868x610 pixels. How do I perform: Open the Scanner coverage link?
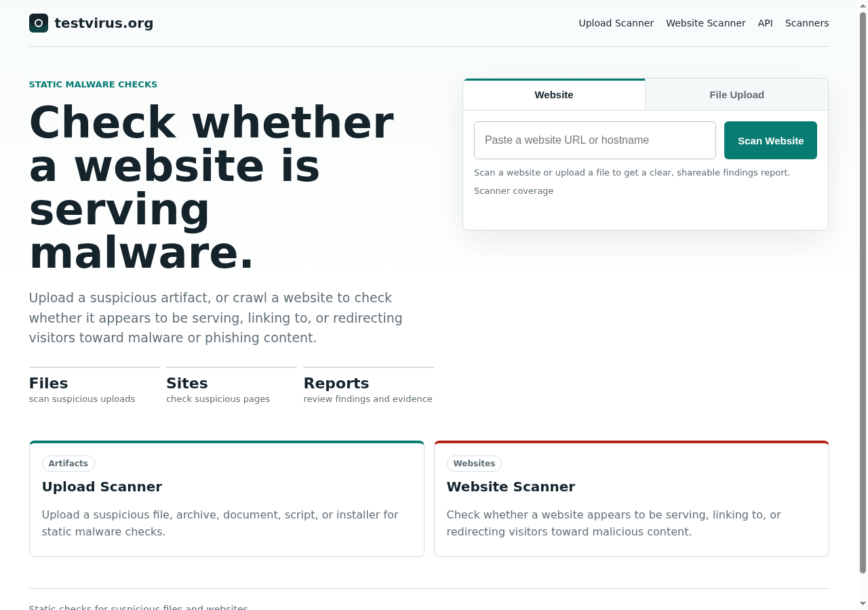pos(513,191)
